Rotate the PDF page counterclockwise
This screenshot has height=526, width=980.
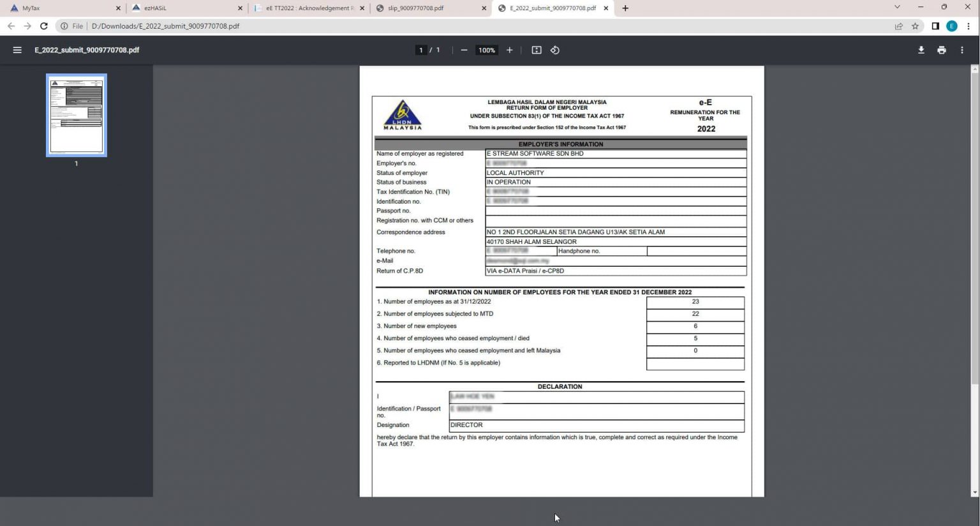554,50
